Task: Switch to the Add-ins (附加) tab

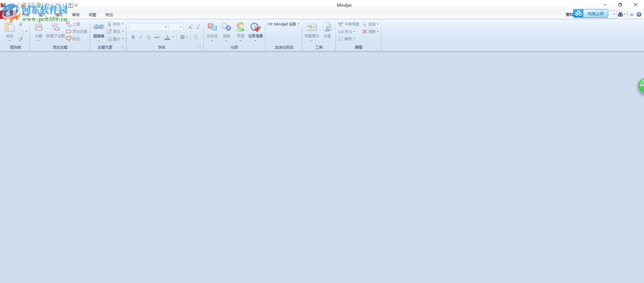Action: pyautogui.click(x=109, y=14)
